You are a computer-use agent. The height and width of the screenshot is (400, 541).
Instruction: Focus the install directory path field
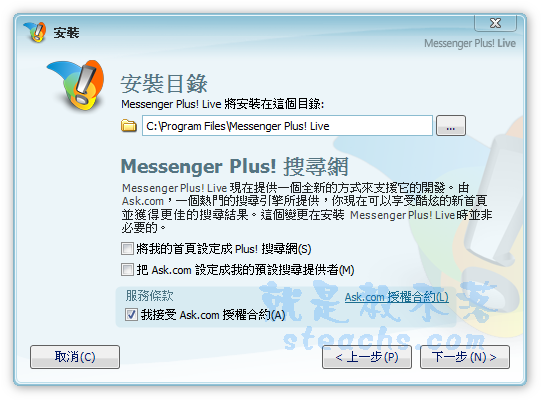click(x=287, y=126)
